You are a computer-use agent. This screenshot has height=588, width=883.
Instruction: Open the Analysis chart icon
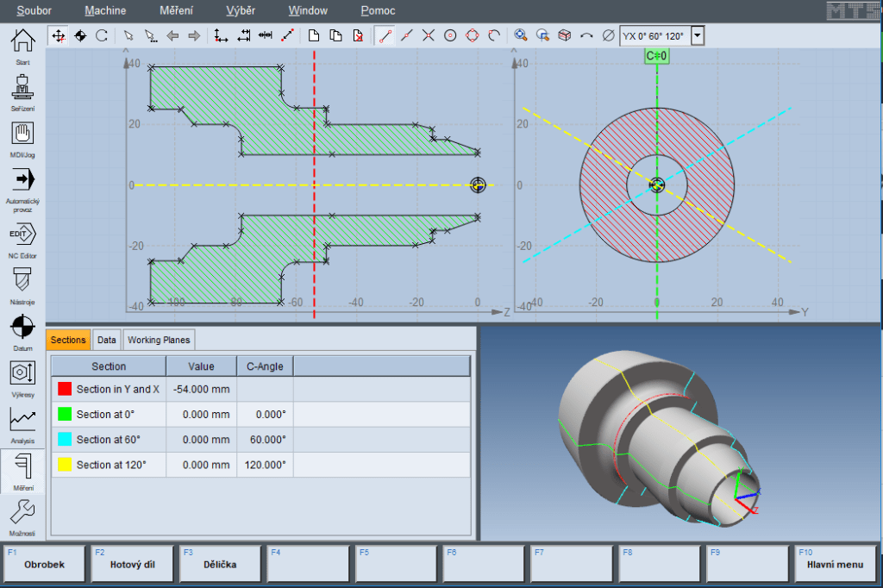pos(23,420)
